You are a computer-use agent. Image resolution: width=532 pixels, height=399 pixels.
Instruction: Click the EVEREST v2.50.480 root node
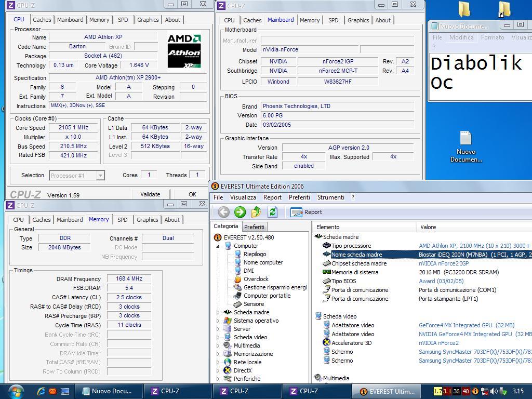click(249, 237)
